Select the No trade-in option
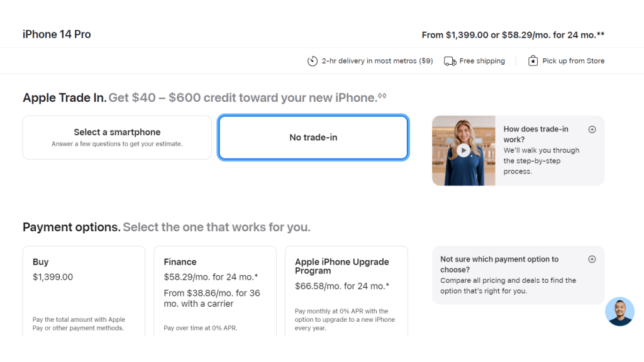The image size is (644, 362). tap(313, 138)
